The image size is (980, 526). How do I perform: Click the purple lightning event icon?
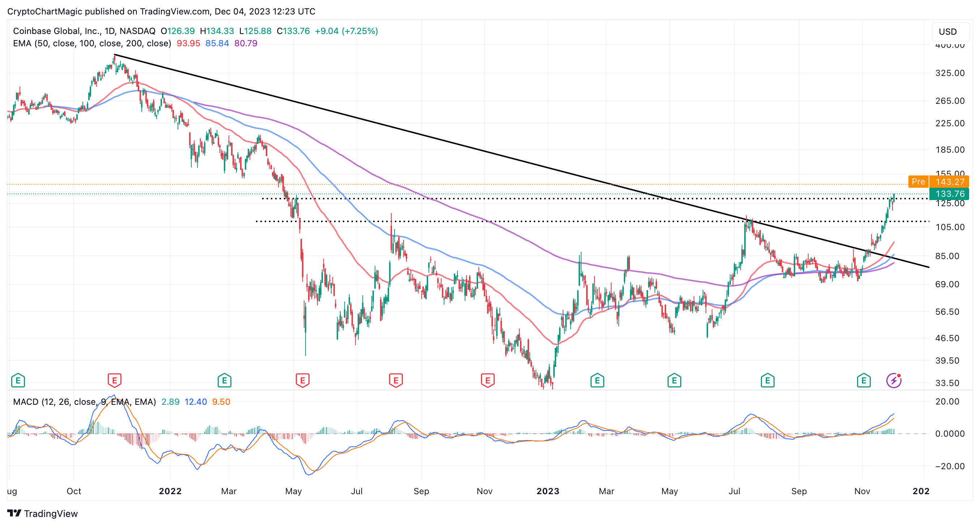click(x=894, y=380)
